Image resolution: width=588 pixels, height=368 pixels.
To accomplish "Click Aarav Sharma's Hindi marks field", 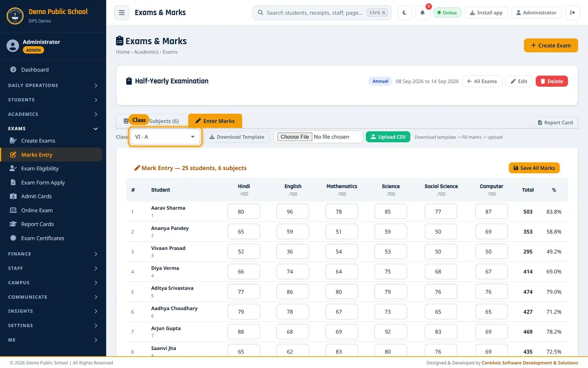I will point(244,211).
